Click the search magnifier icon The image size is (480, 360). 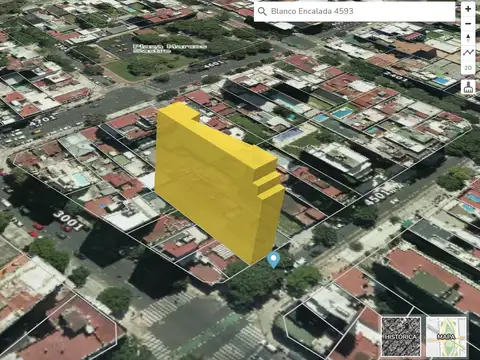pyautogui.click(x=262, y=11)
